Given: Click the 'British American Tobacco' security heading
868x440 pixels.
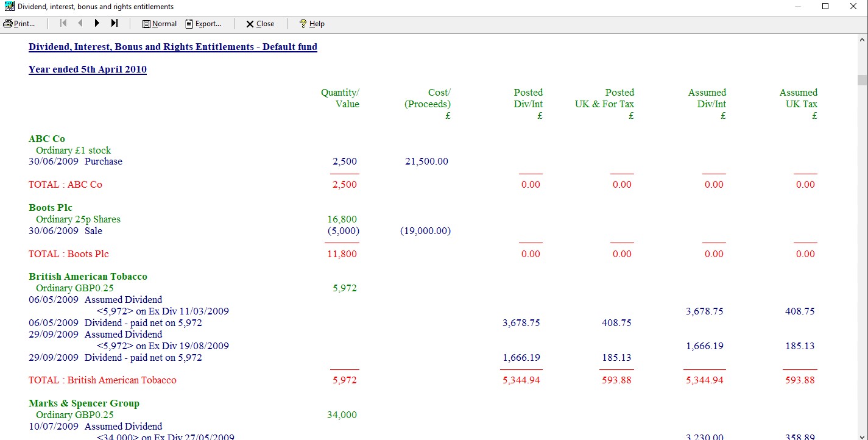Looking at the screenshot, I should [88, 277].
